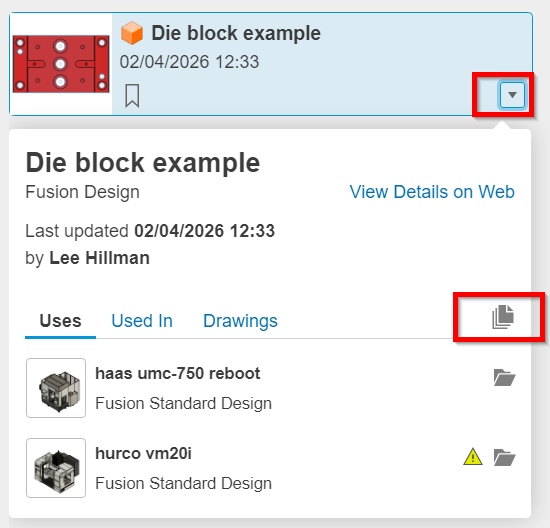The width and height of the screenshot is (550, 528).
Task: Click the orange Fusion design cube icon
Action: 132,33
